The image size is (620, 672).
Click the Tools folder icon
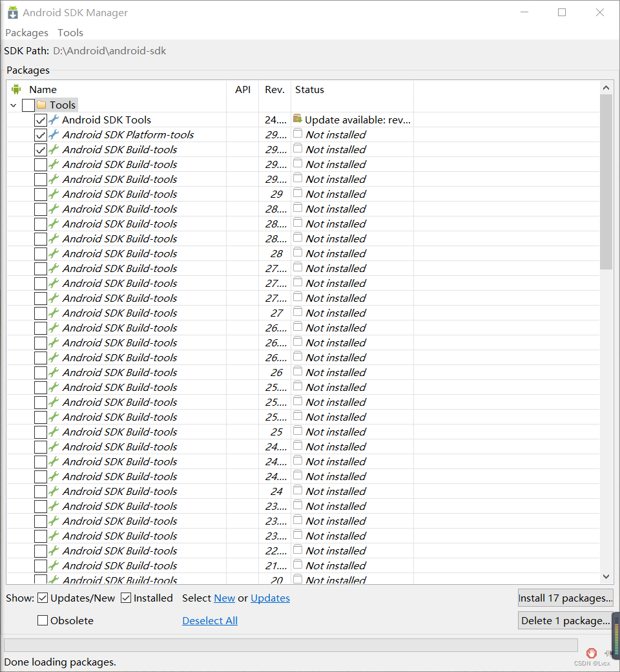42,105
